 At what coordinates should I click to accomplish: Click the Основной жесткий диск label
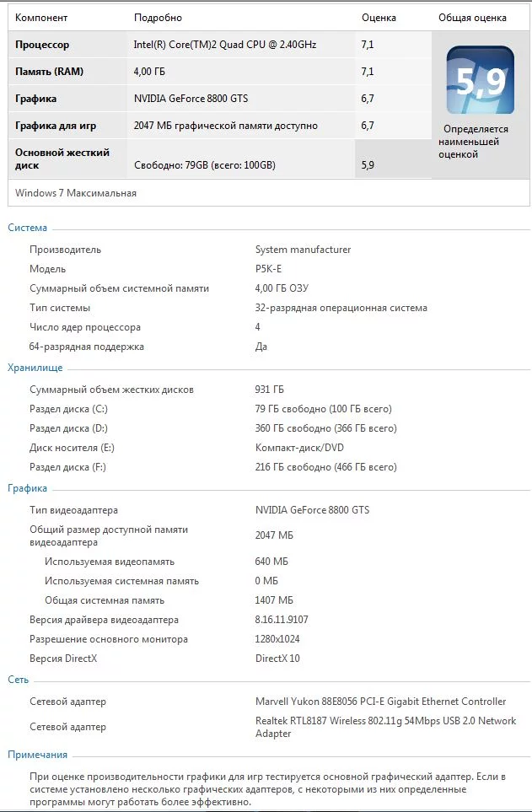(x=54, y=159)
